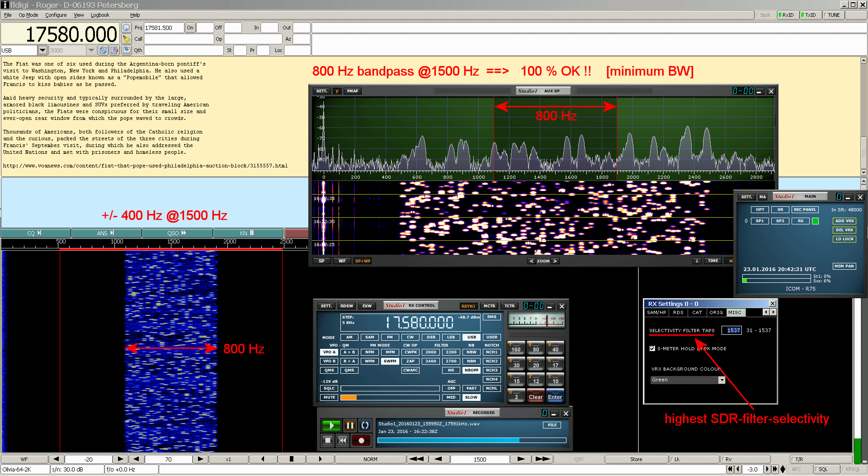Enable the S-Meter Hold checkbox
The height and width of the screenshot is (476, 868).
pyautogui.click(x=652, y=348)
